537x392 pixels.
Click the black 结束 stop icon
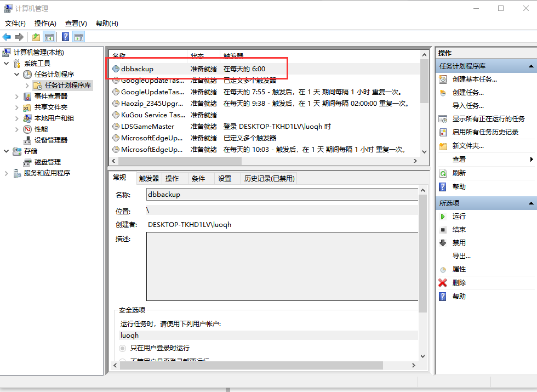coord(443,230)
